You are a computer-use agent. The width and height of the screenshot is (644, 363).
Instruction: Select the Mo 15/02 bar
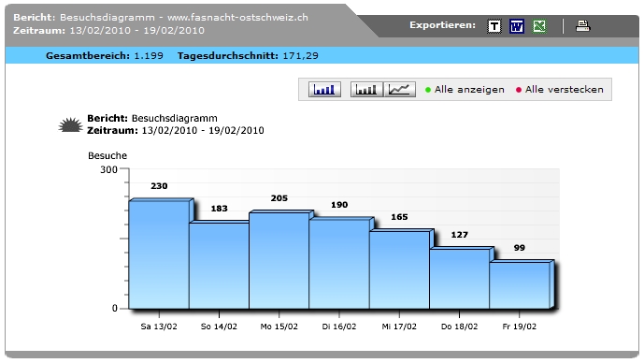(279, 261)
